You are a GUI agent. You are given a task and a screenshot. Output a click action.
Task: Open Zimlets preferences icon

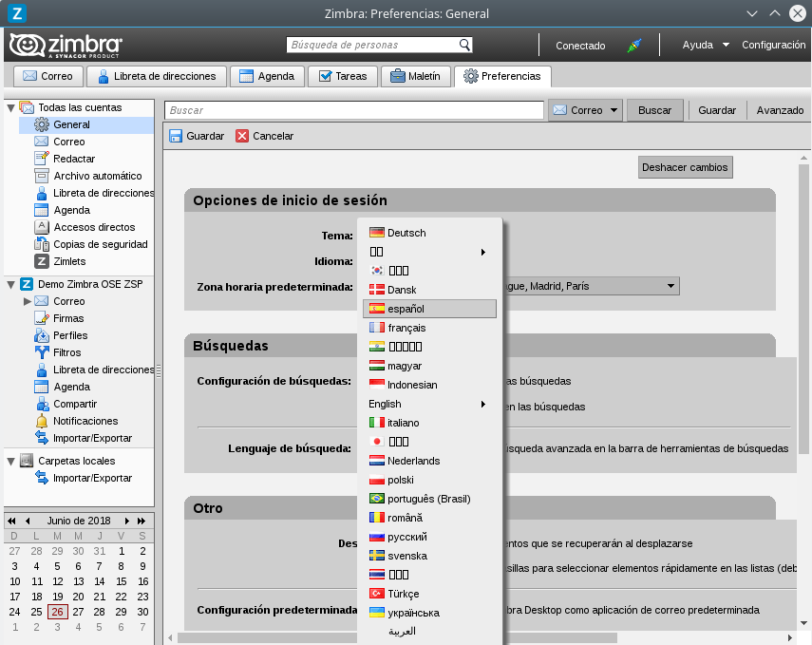[x=42, y=261]
